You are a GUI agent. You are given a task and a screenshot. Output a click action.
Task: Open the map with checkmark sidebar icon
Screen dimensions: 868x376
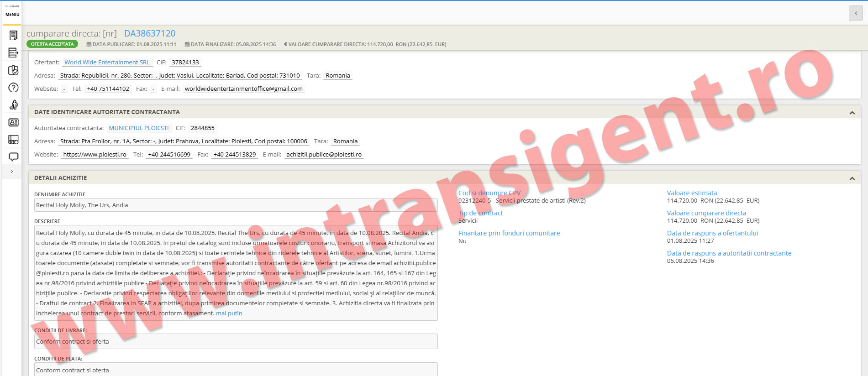click(x=13, y=70)
